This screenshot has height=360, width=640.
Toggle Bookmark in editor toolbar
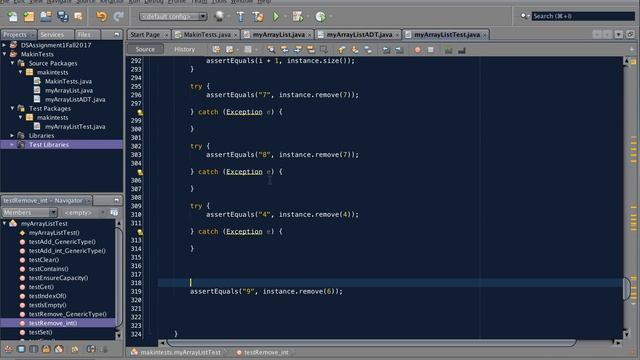368,50
